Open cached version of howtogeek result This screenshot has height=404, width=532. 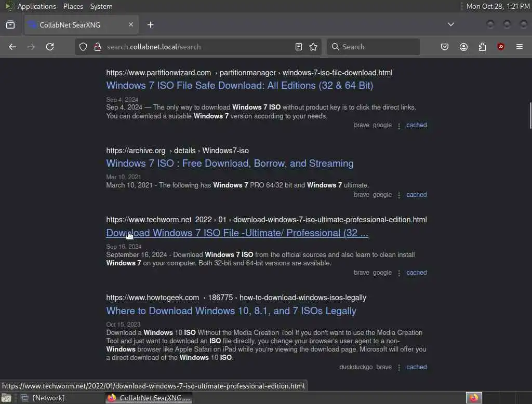click(417, 367)
